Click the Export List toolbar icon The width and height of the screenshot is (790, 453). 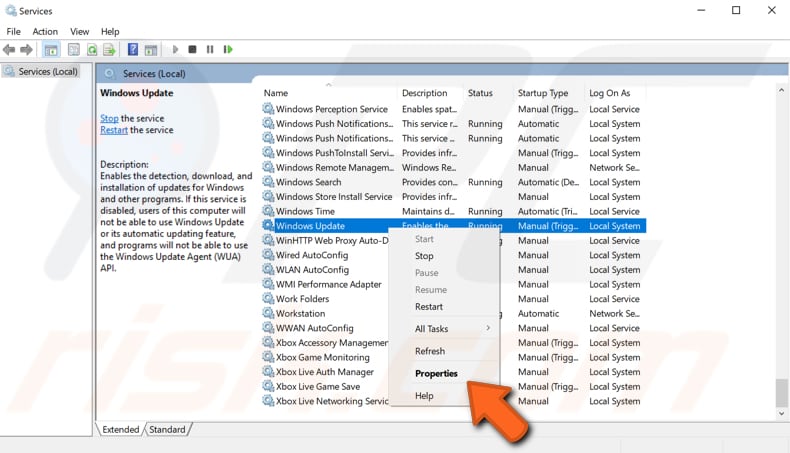[x=109, y=49]
